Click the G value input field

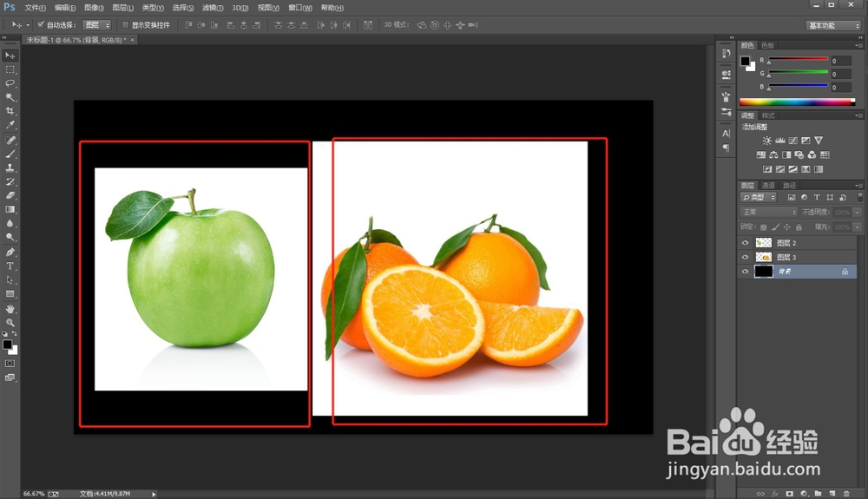pos(840,74)
